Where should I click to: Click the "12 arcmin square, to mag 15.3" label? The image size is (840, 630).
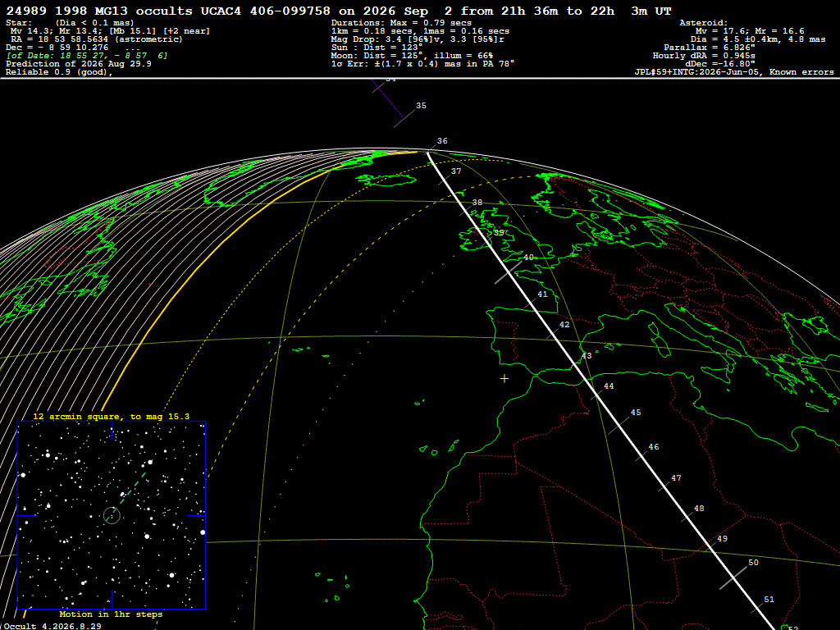111,416
